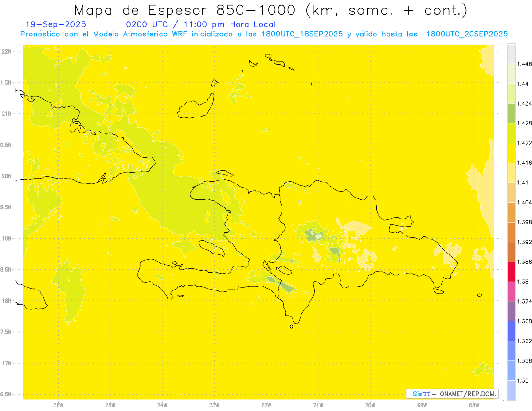Screen dimensions: 532x411
Task: Click the "0200 UTC / 11:00 pm Hora Local" time label
Action: point(201,24)
